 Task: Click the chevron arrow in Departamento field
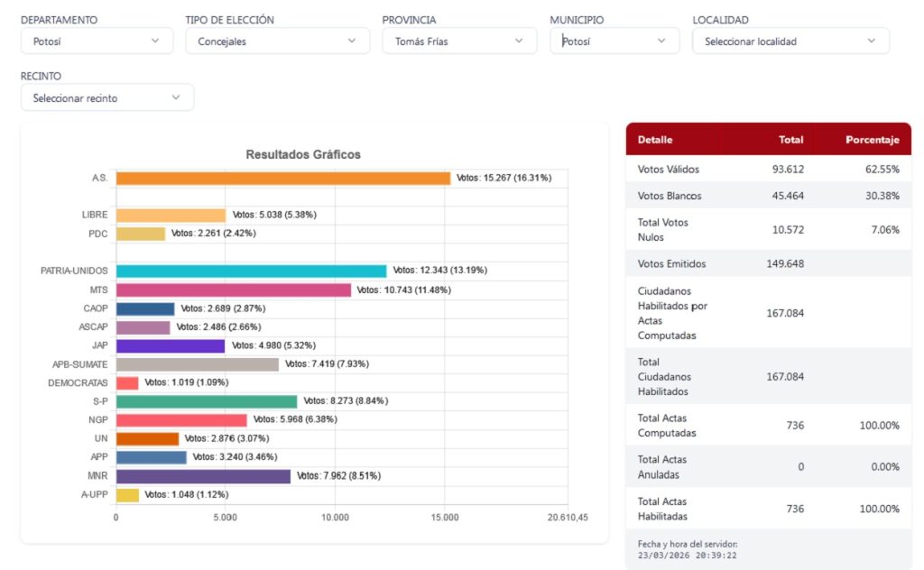[155, 41]
